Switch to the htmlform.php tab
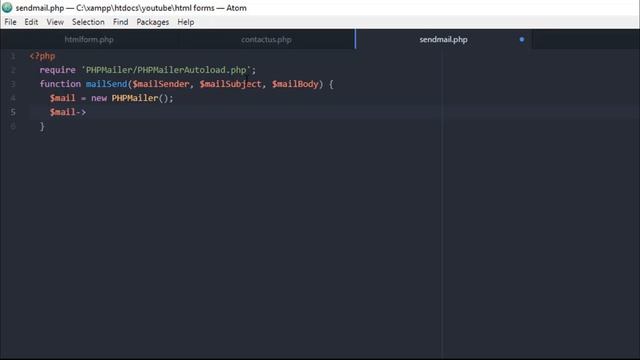The width and height of the screenshot is (640, 360). click(x=89, y=40)
